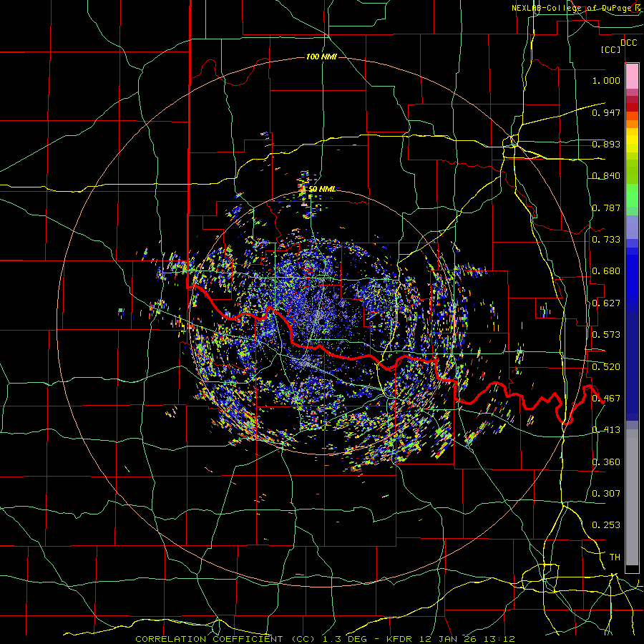The width and height of the screenshot is (644, 644).
Task: Select the red segment of the color bar
Action: [x=632, y=107]
